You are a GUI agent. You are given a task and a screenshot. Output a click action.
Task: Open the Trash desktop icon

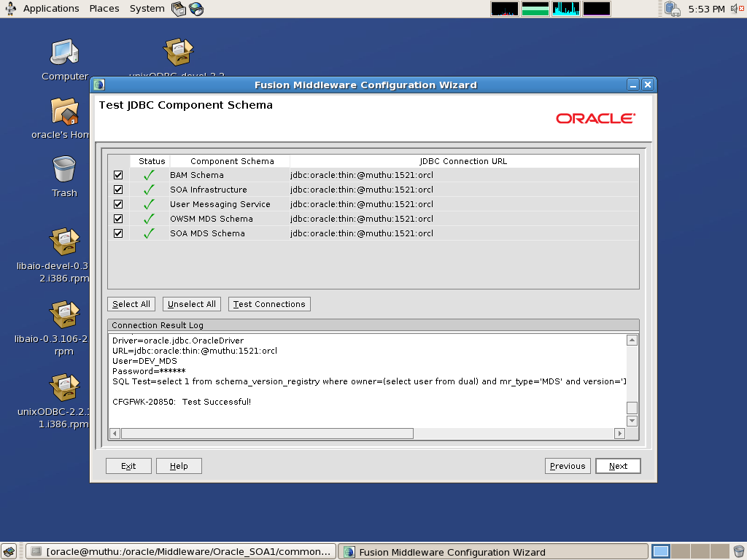click(64, 169)
